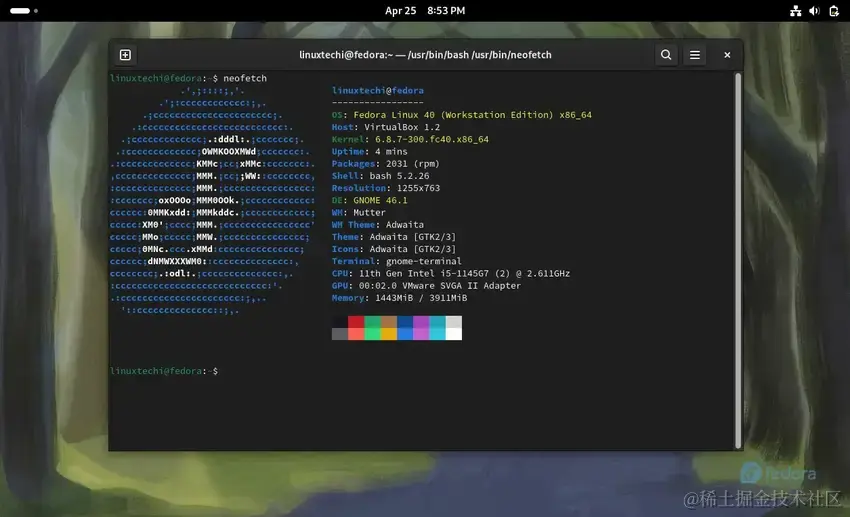Click the 'WM: Mutter' line

tap(359, 212)
